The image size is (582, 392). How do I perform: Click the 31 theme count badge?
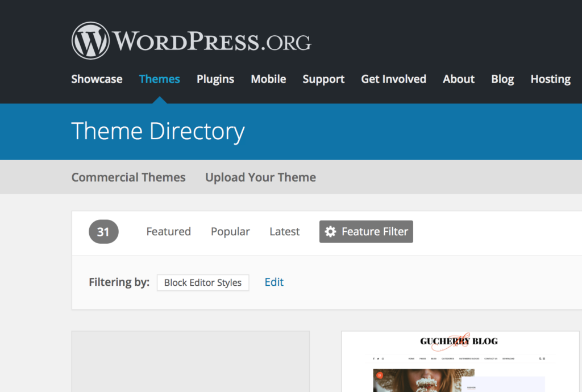pyautogui.click(x=103, y=232)
